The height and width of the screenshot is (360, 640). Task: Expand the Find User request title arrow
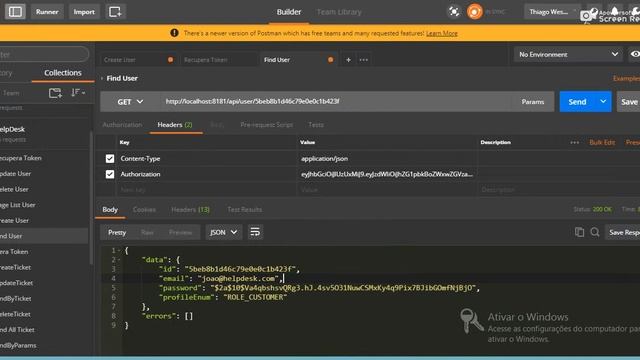click(x=102, y=78)
